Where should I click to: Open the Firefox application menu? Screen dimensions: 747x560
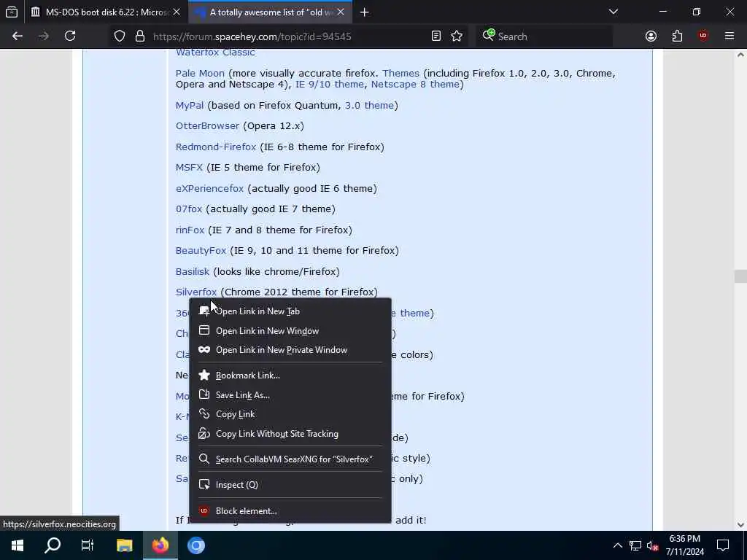(729, 36)
